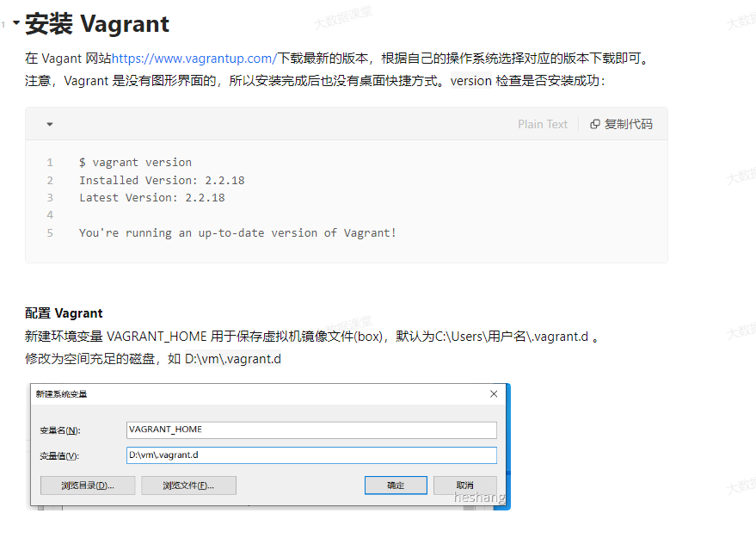Cancel the dialog with 取消

464,485
